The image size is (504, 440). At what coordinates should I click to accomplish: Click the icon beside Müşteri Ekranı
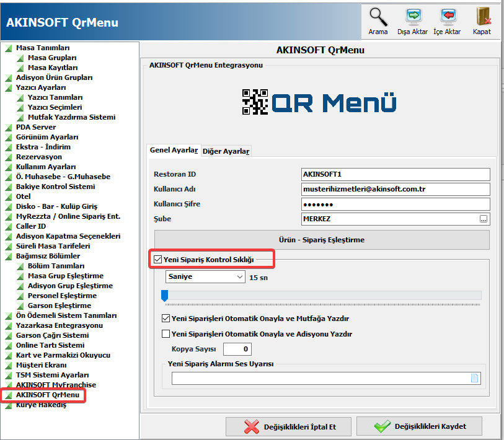point(9,366)
